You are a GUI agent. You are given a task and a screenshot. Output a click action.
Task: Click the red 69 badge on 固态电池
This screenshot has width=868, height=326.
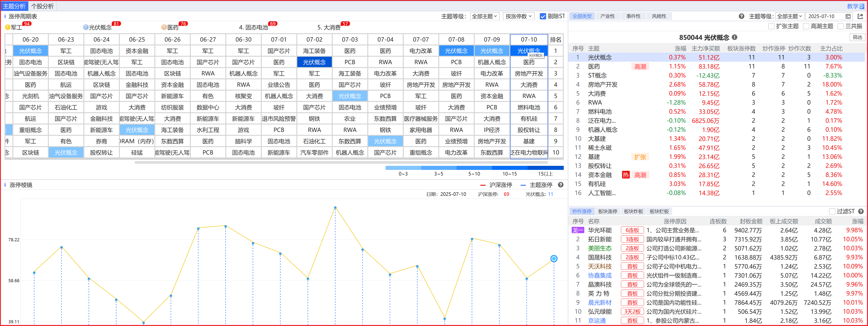[x=273, y=23]
